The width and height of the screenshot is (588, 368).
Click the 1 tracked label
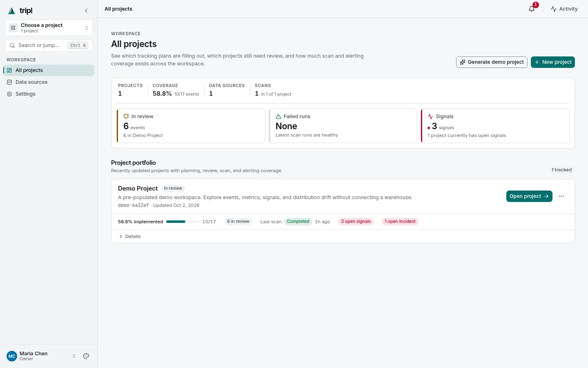point(561,170)
